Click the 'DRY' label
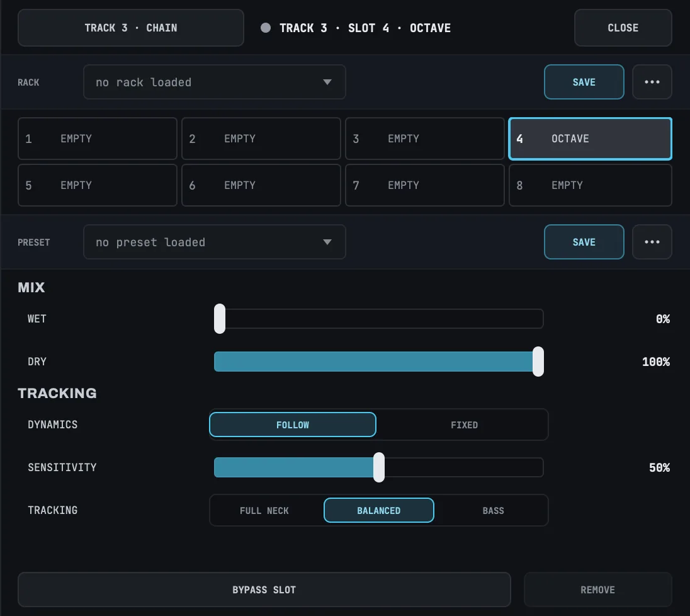 point(37,362)
